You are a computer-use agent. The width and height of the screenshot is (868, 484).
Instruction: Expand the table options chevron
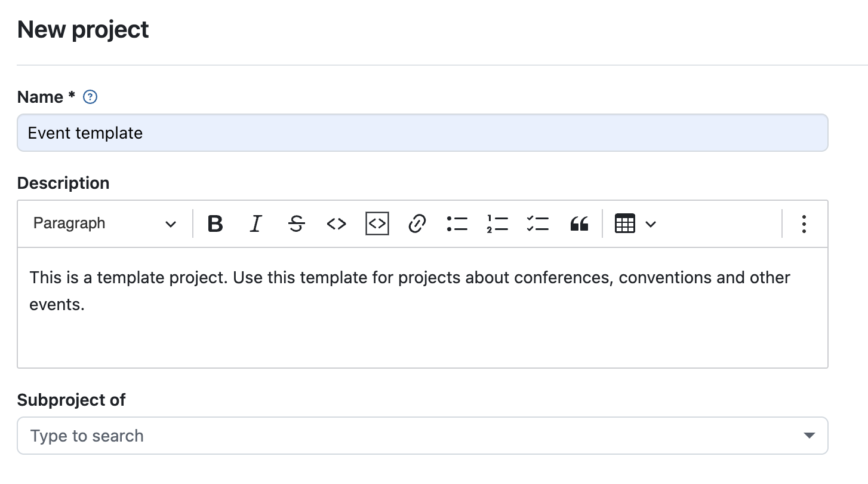(x=650, y=223)
